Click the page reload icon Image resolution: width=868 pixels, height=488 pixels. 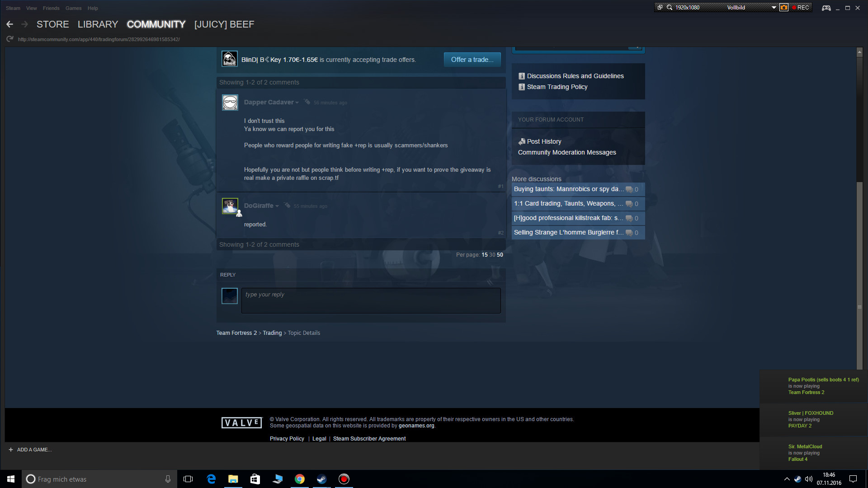click(x=9, y=39)
